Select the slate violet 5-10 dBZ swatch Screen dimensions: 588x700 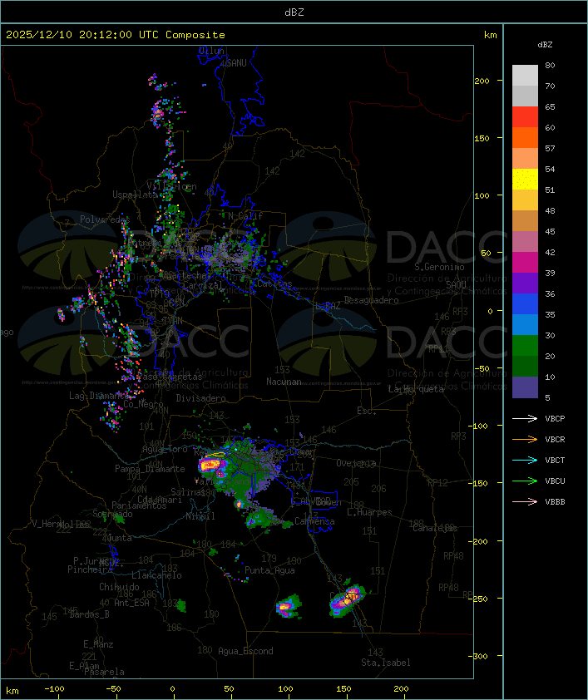525,387
